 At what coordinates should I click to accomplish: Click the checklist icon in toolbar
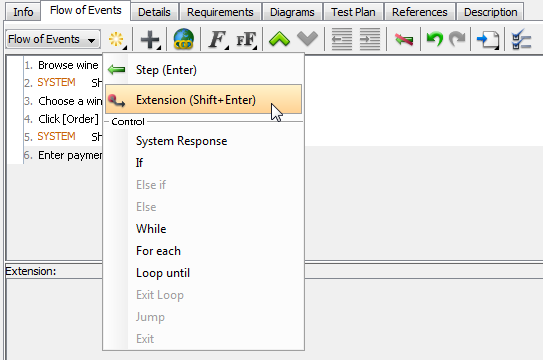[522, 39]
